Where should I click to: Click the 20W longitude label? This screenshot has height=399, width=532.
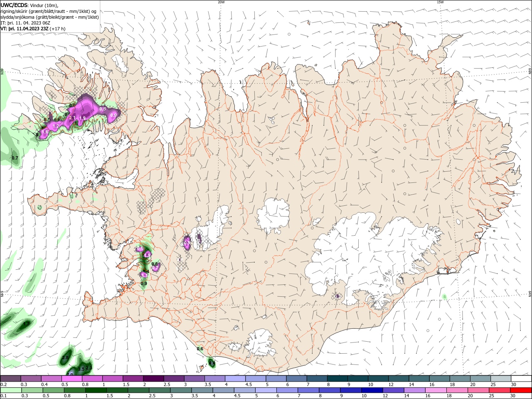click(221, 2)
